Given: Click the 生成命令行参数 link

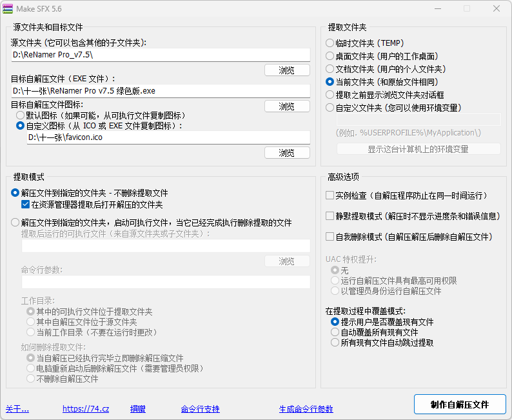Looking at the screenshot, I should point(306,409).
